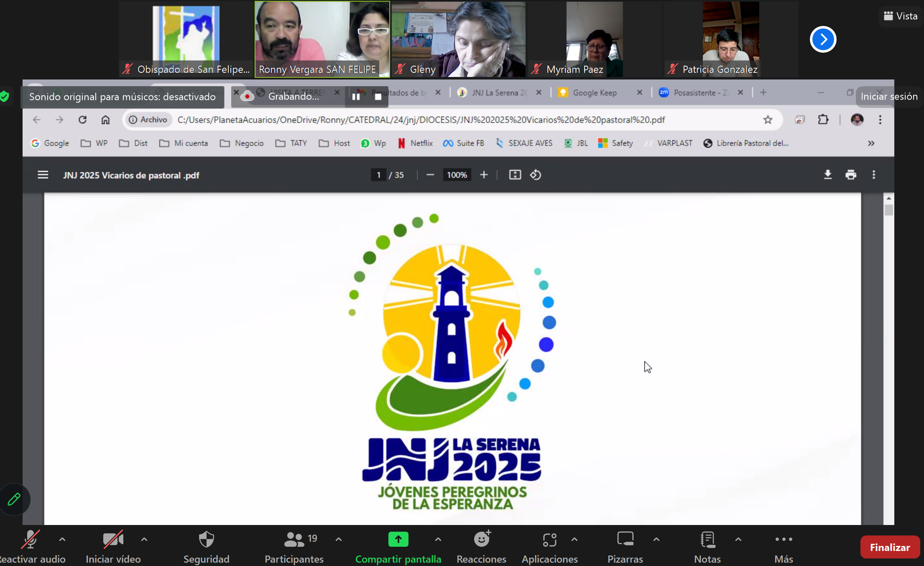
Task: Expand participants options arrow
Action: click(339, 539)
